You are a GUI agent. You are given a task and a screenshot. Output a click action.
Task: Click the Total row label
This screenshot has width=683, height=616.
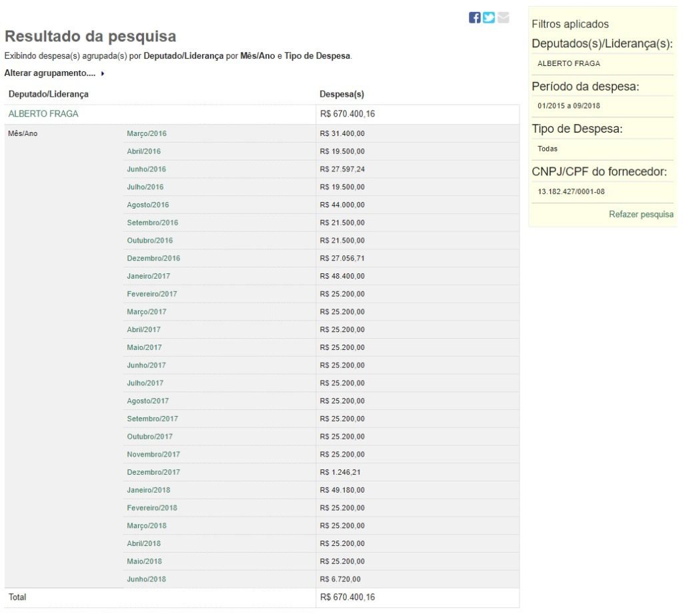pyautogui.click(x=17, y=597)
